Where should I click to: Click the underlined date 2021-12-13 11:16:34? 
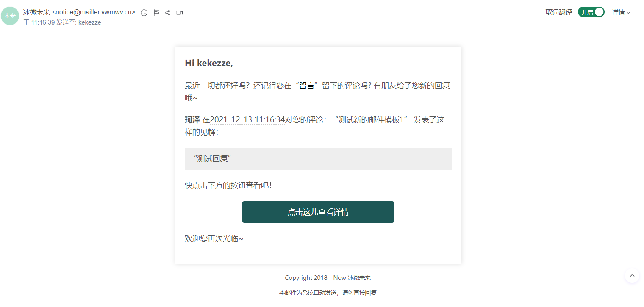tap(247, 120)
